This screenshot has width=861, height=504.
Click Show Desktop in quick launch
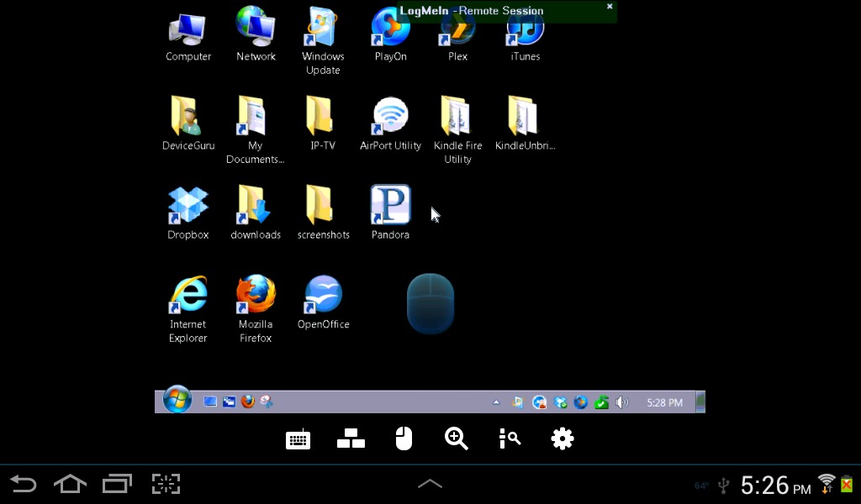209,402
